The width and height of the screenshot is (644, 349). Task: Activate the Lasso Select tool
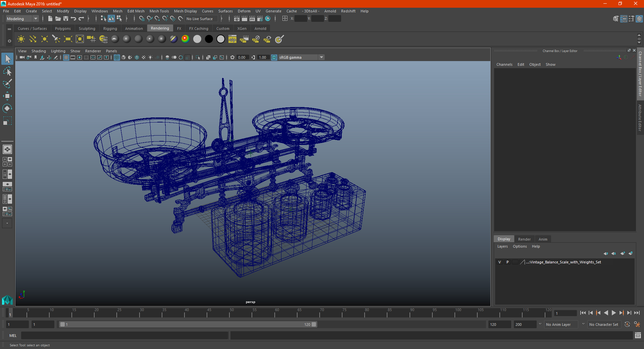[7, 71]
